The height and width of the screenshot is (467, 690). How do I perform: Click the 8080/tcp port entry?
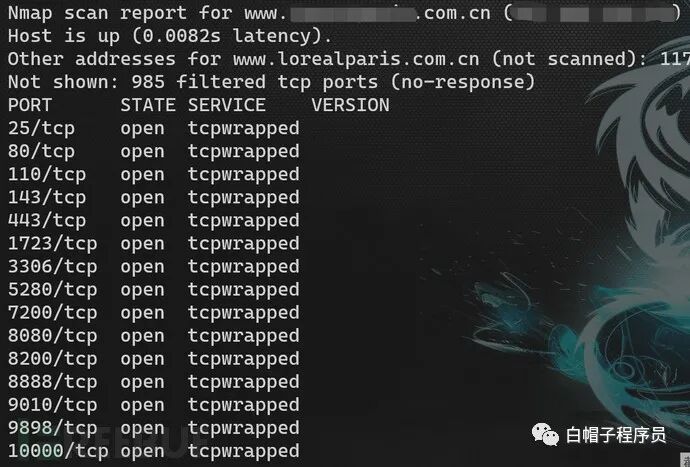click(x=52, y=336)
